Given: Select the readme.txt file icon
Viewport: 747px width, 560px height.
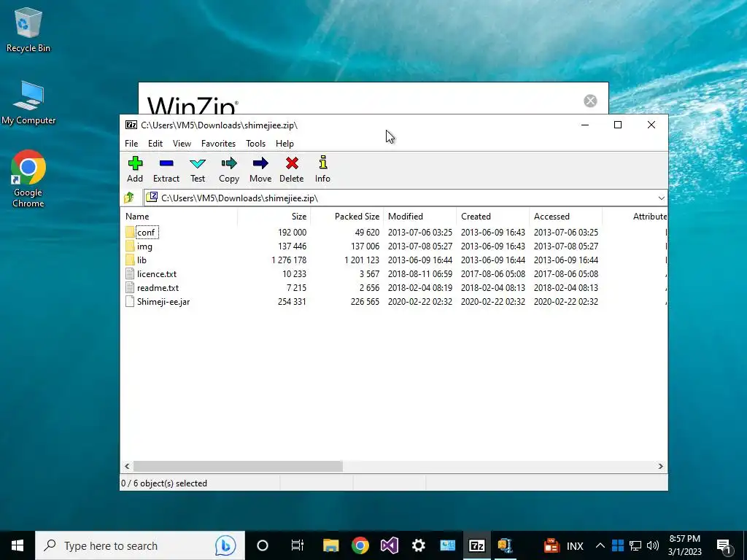Looking at the screenshot, I should point(130,287).
